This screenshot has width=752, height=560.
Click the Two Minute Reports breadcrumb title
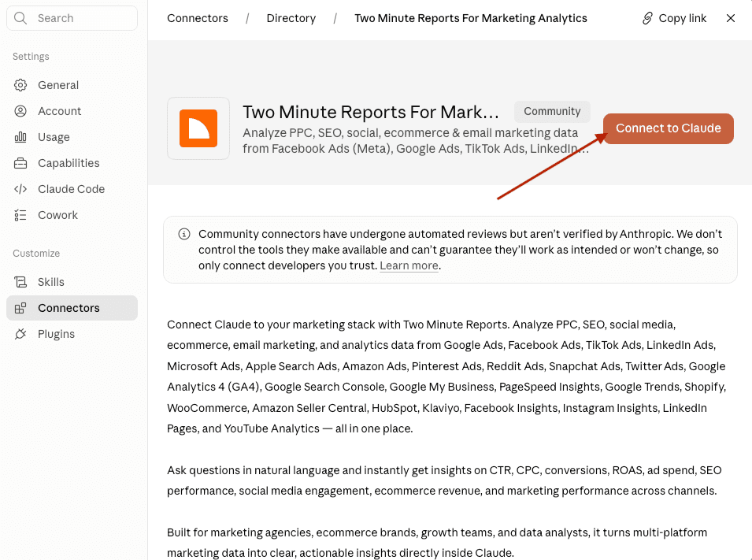(x=470, y=18)
